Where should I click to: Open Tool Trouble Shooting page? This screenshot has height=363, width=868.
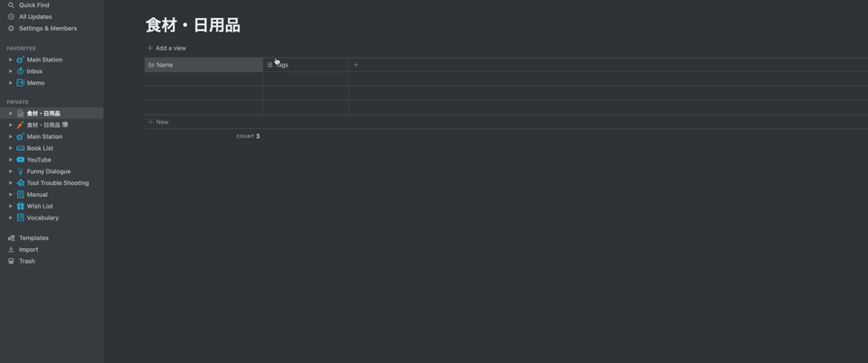tap(58, 183)
